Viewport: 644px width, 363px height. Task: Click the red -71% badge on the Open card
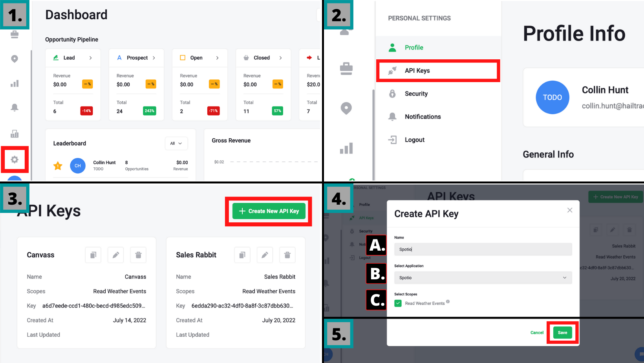[213, 111]
